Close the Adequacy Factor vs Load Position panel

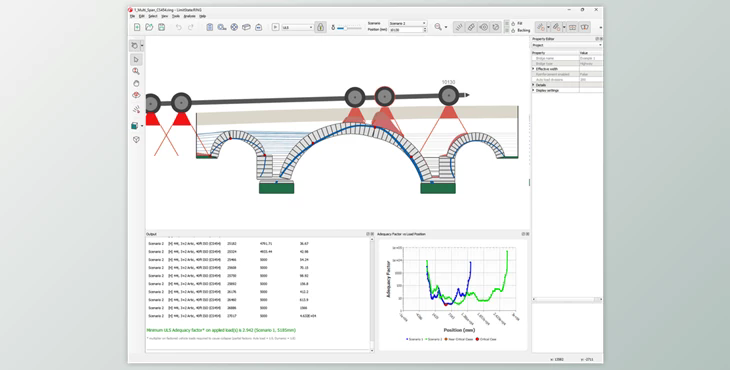(527, 234)
